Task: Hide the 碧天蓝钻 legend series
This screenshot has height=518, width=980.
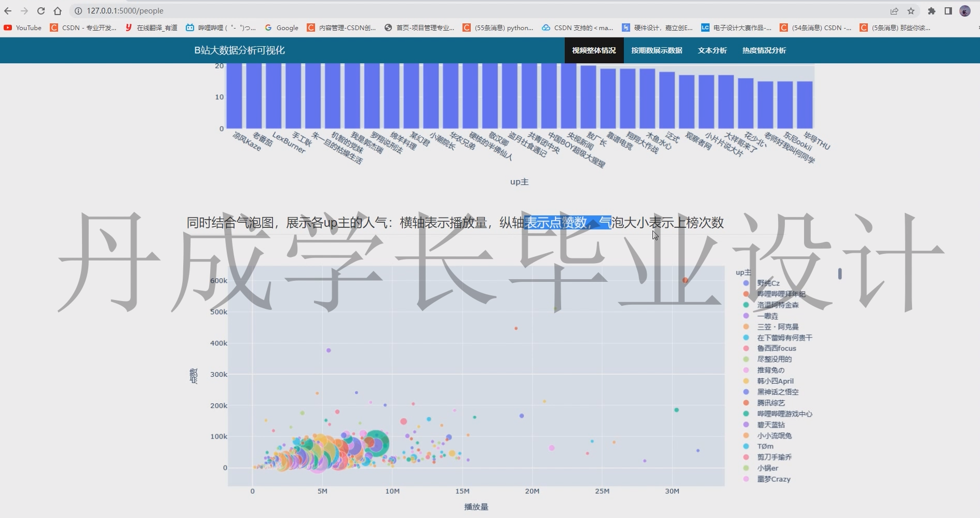Action: pos(765,425)
